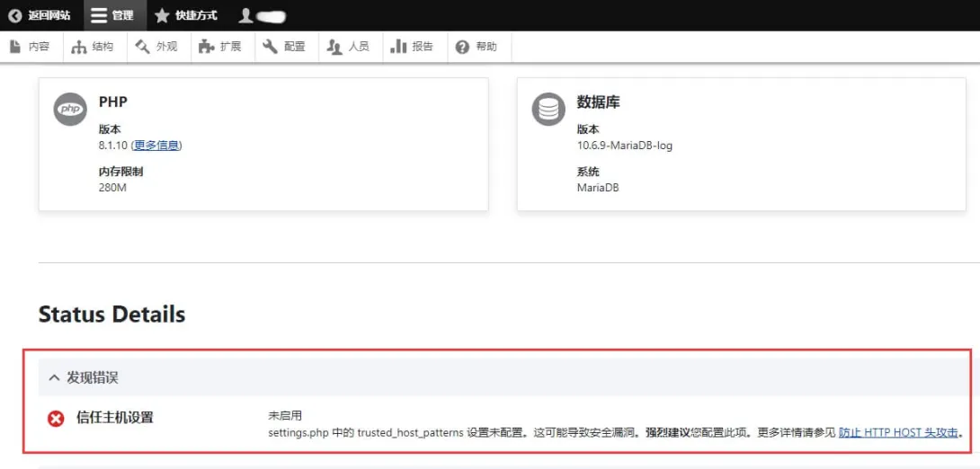Click the 10.6.9-MariaDB-log version value

tap(625, 146)
